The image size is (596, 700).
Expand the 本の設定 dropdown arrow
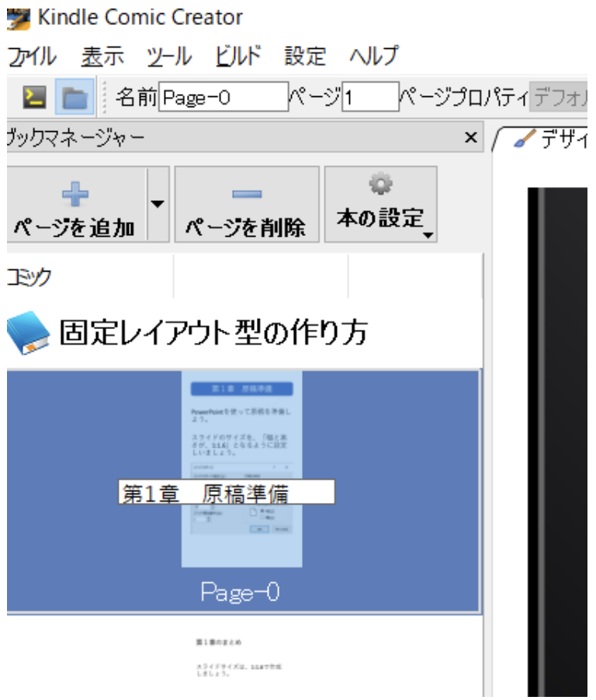(x=428, y=235)
